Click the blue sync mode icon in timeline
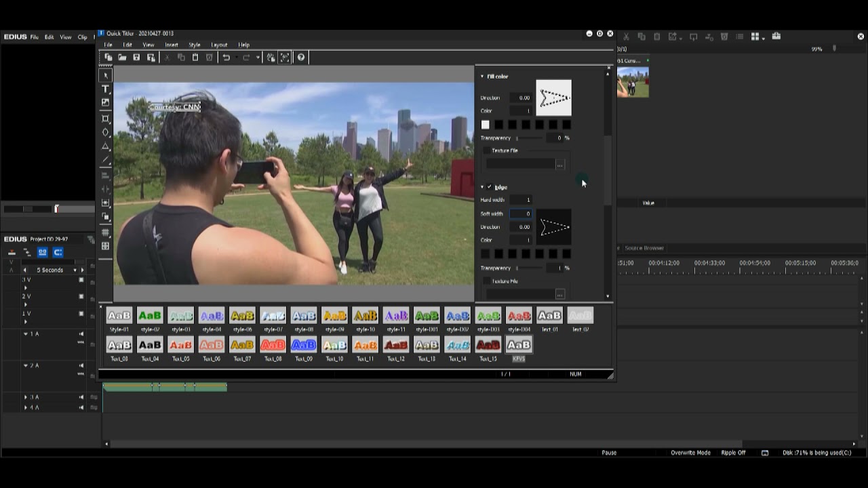This screenshot has width=868, height=488. coord(42,252)
